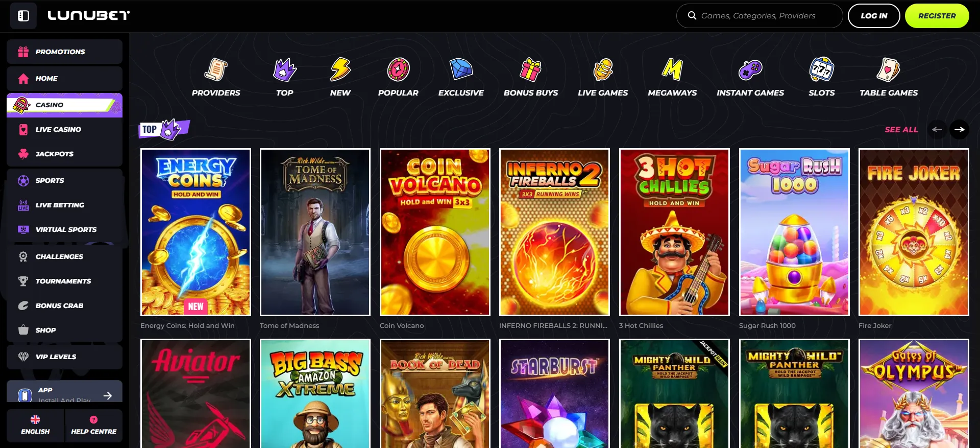Click the Sports ball icon in sidebar

click(x=23, y=180)
